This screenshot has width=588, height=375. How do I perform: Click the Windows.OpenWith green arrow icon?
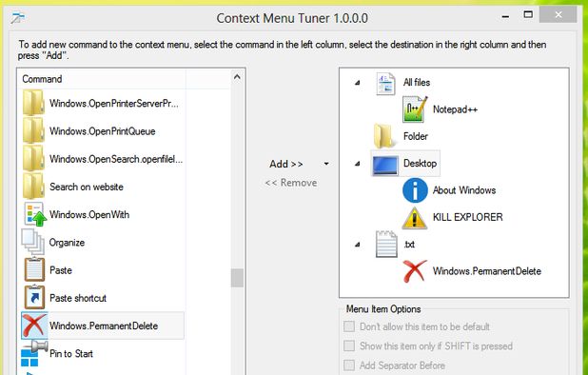(x=35, y=214)
